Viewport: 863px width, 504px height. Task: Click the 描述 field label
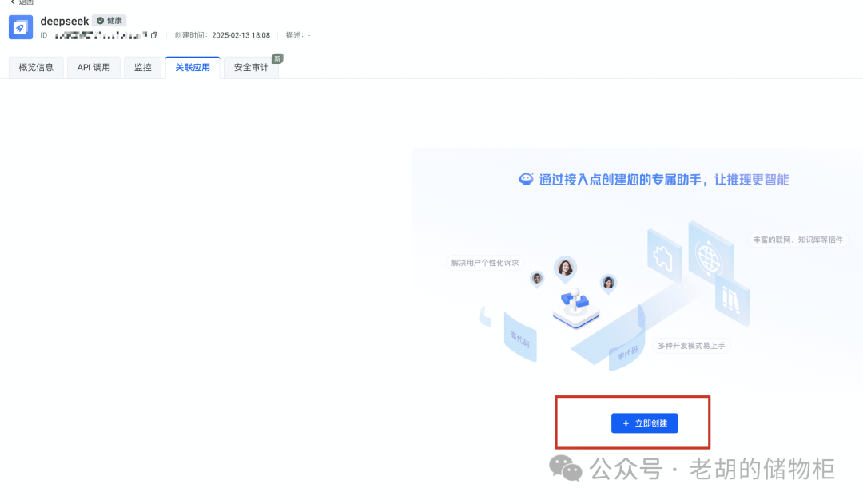pos(294,35)
